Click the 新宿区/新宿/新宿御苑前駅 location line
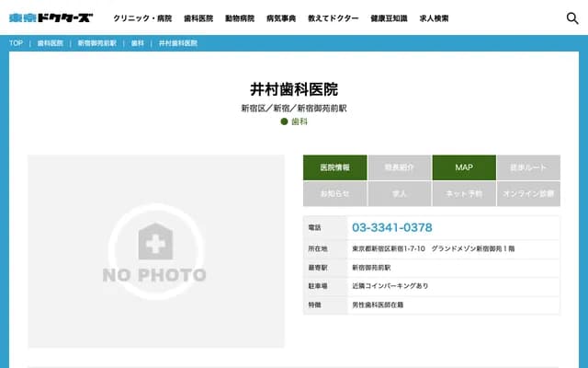Image resolution: width=588 pixels, height=368 pixels. coord(294,109)
